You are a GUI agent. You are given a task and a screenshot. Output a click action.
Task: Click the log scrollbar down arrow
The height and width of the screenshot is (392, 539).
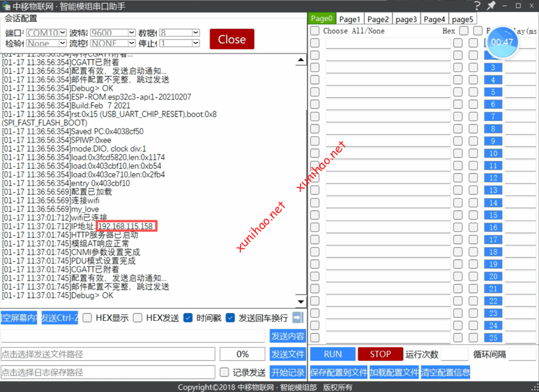click(301, 301)
